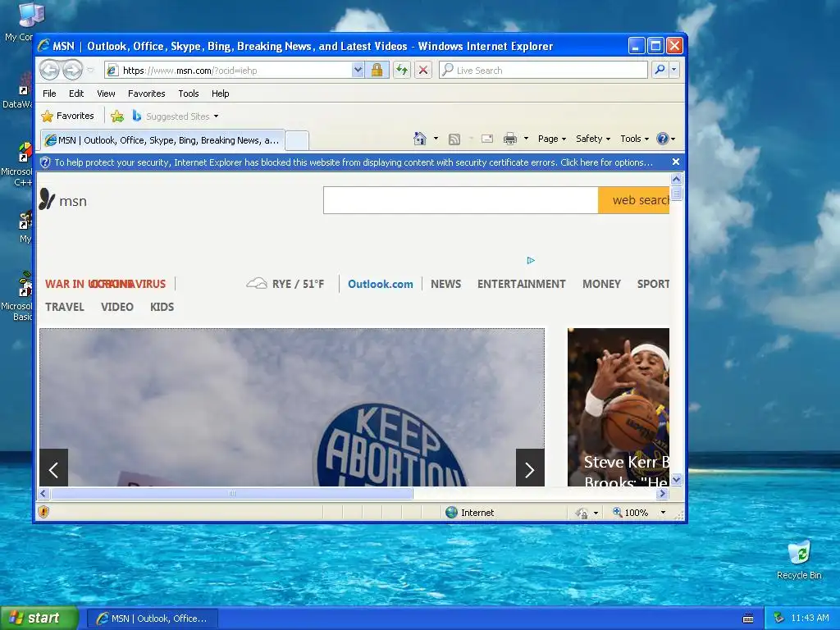Open the Tools menu in menu bar
840x630 pixels.
coord(189,94)
